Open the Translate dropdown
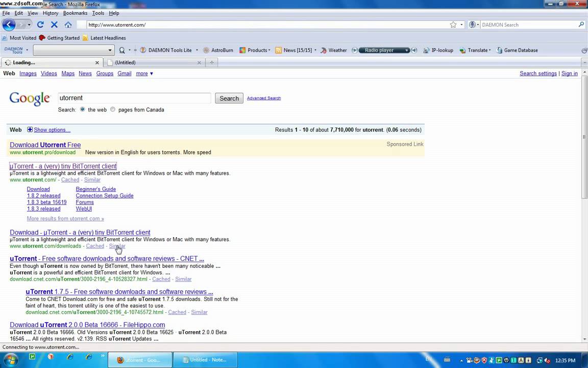 (475, 50)
